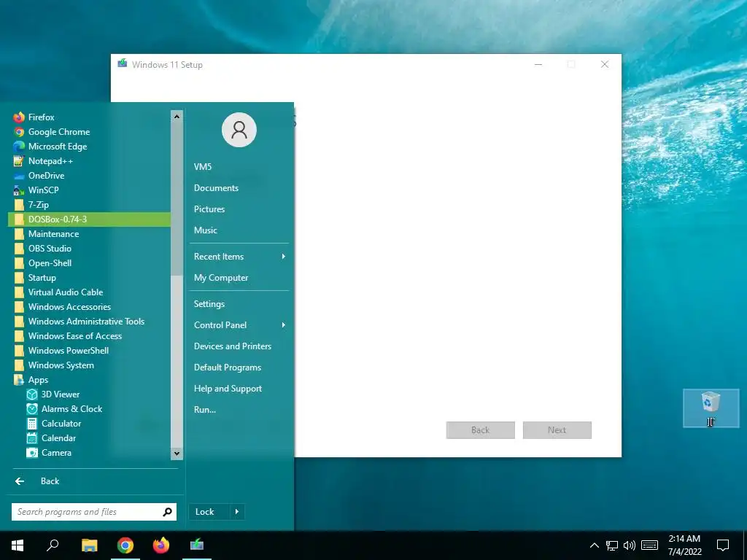Switch to Chrome on the taskbar
This screenshot has height=560, width=747.
(125, 545)
